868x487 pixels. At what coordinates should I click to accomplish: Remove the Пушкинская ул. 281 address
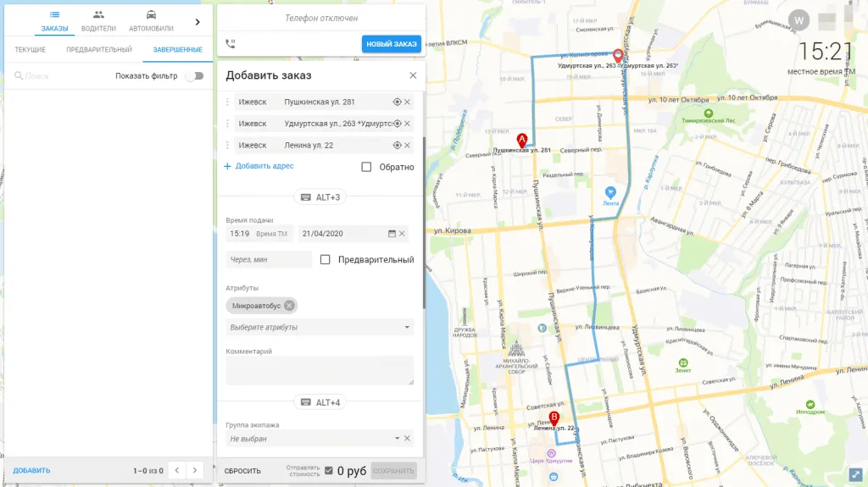tap(408, 102)
